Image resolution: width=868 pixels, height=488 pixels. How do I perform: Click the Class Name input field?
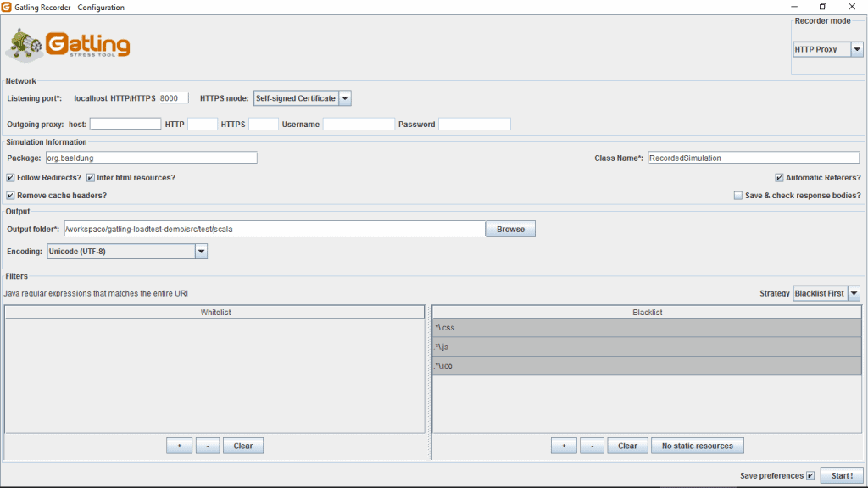753,158
